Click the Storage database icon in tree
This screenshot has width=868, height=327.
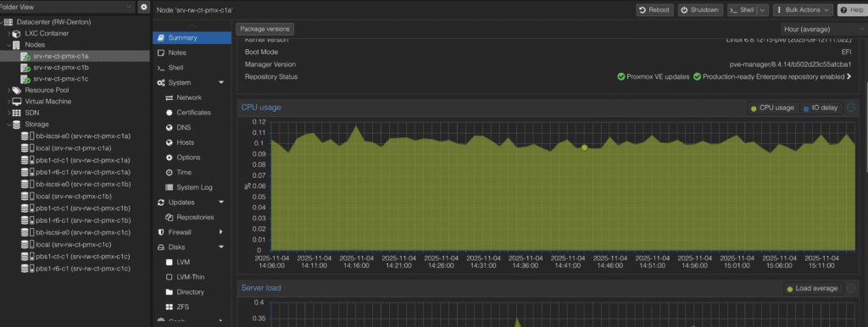16,125
